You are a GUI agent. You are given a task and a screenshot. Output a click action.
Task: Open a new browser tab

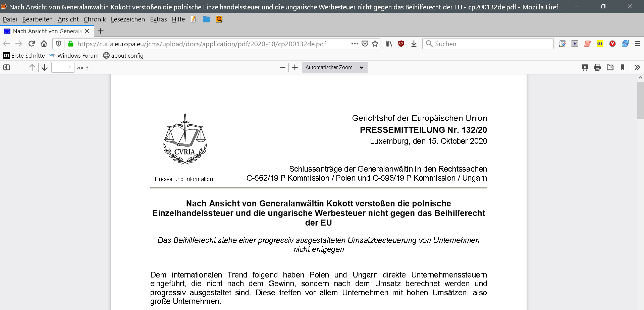100,31
